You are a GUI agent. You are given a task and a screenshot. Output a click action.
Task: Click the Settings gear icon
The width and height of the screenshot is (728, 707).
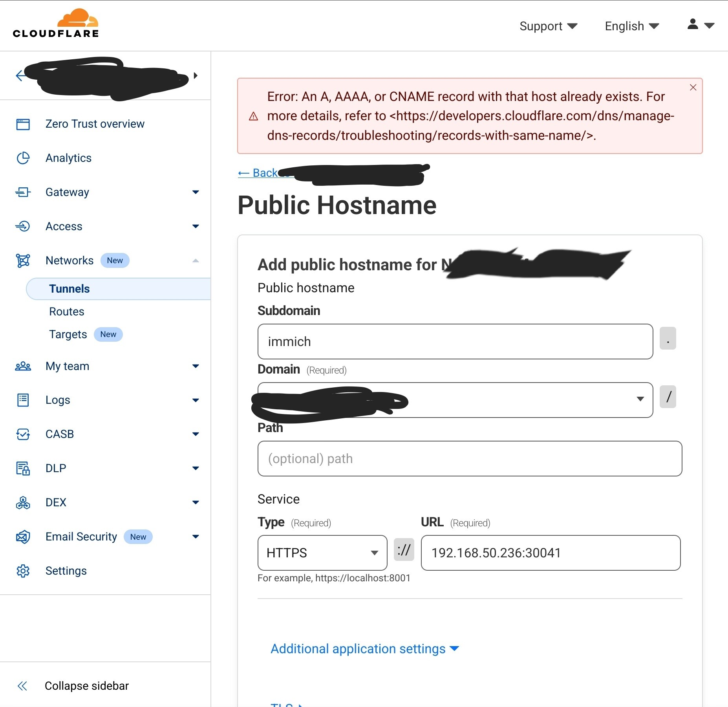tap(23, 571)
